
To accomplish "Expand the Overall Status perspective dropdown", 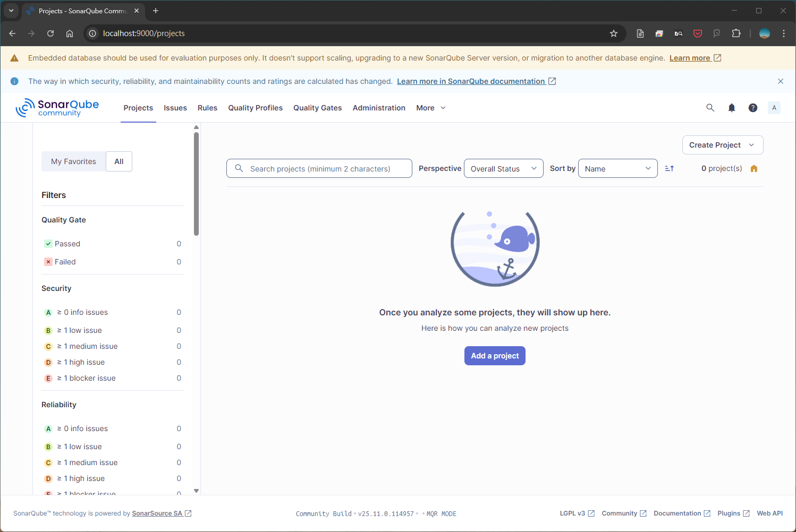I will 503,168.
